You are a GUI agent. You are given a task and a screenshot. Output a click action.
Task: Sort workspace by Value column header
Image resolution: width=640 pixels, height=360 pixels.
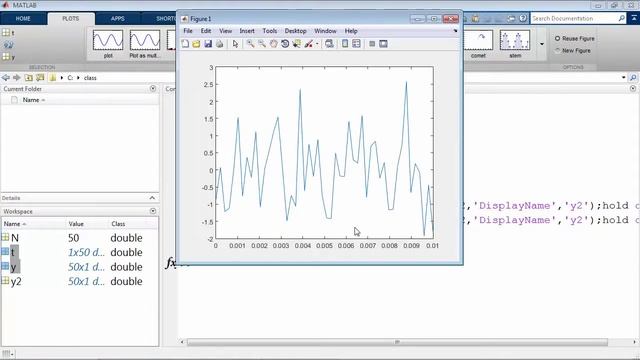pos(87,224)
